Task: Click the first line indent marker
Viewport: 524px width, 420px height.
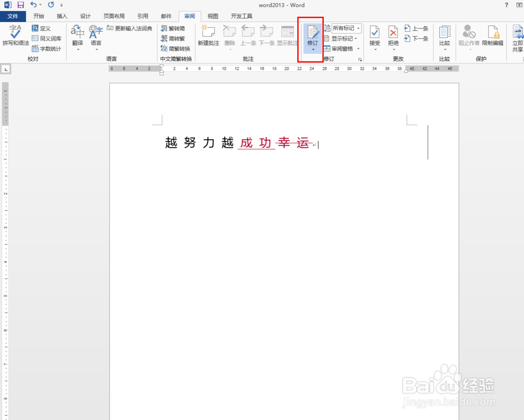Action: [x=161, y=66]
